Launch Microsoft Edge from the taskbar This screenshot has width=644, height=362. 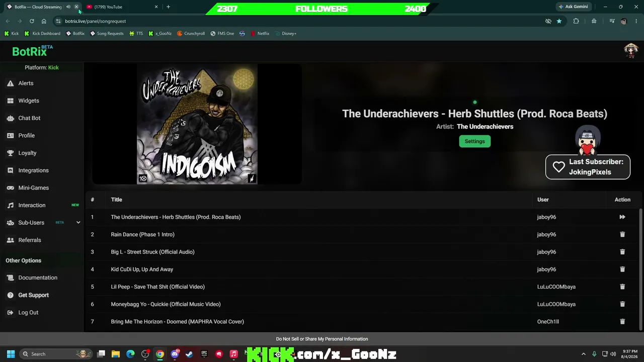(130, 354)
